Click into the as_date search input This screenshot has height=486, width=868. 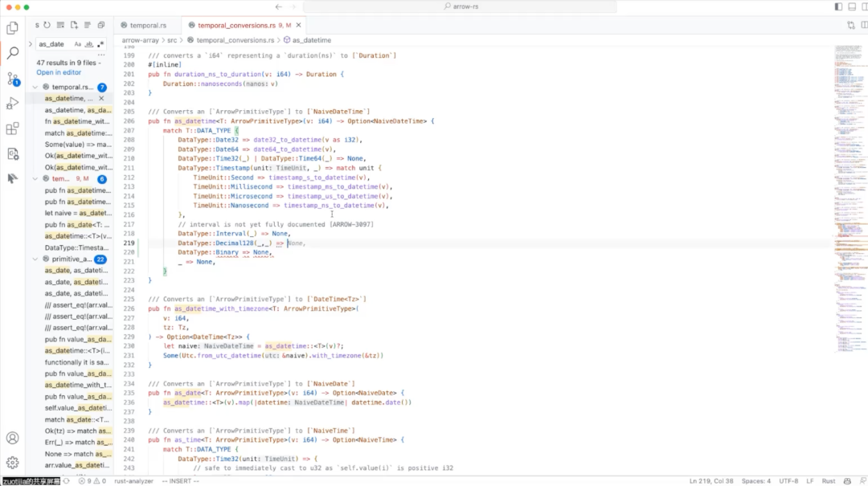[54, 44]
